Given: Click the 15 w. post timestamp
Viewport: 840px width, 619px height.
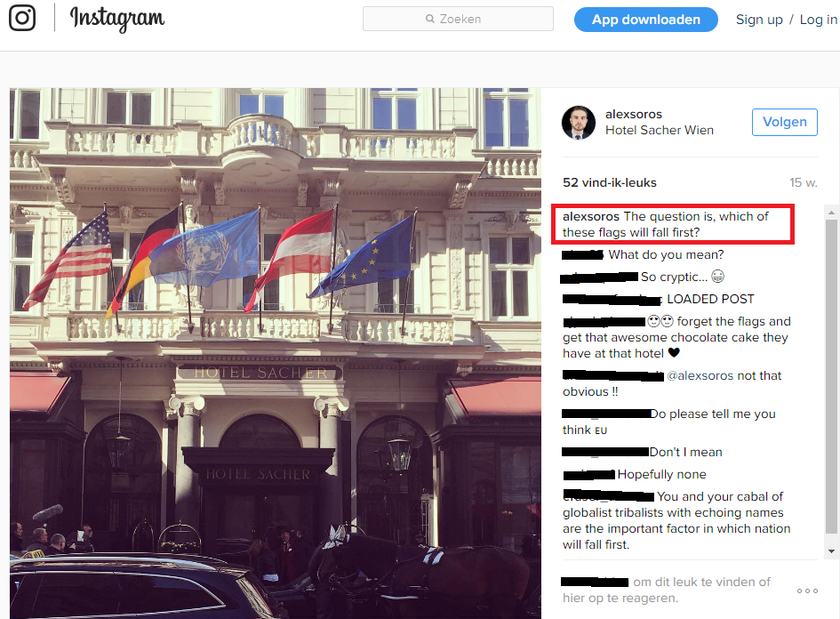Looking at the screenshot, I should coord(803,182).
